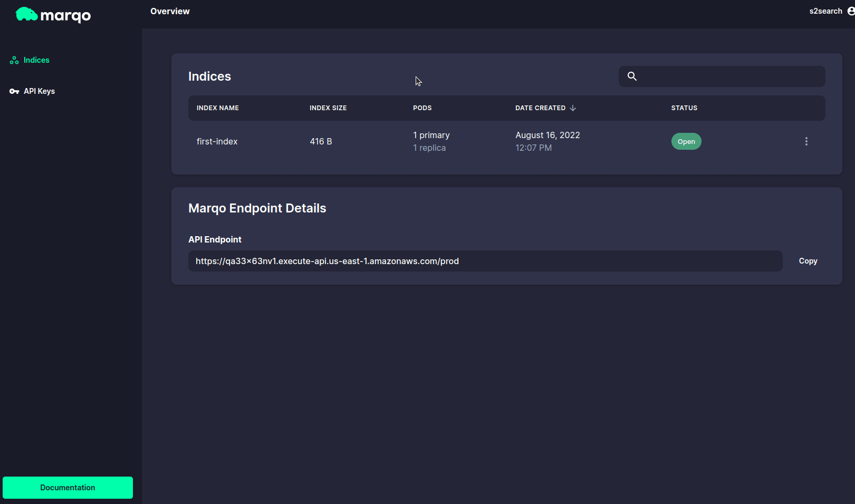
Task: Focus the indices search input field
Action: [x=722, y=76]
